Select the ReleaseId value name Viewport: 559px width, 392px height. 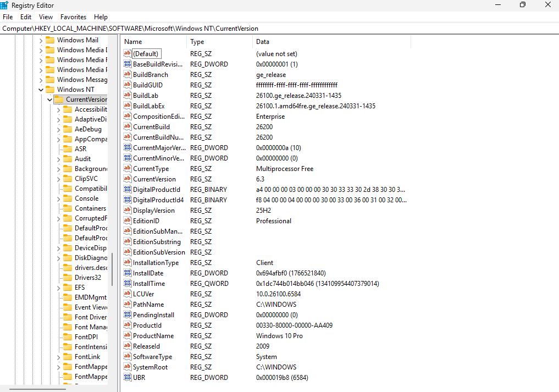click(146, 346)
